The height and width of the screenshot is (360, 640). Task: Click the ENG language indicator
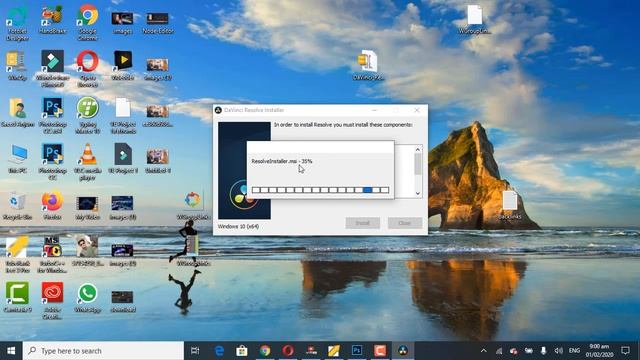tap(574, 351)
